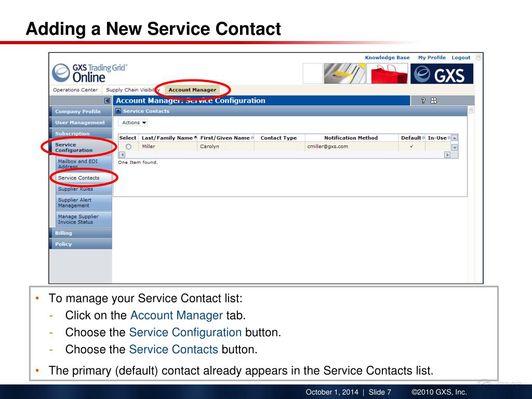Open the My Profile link

[x=432, y=58]
